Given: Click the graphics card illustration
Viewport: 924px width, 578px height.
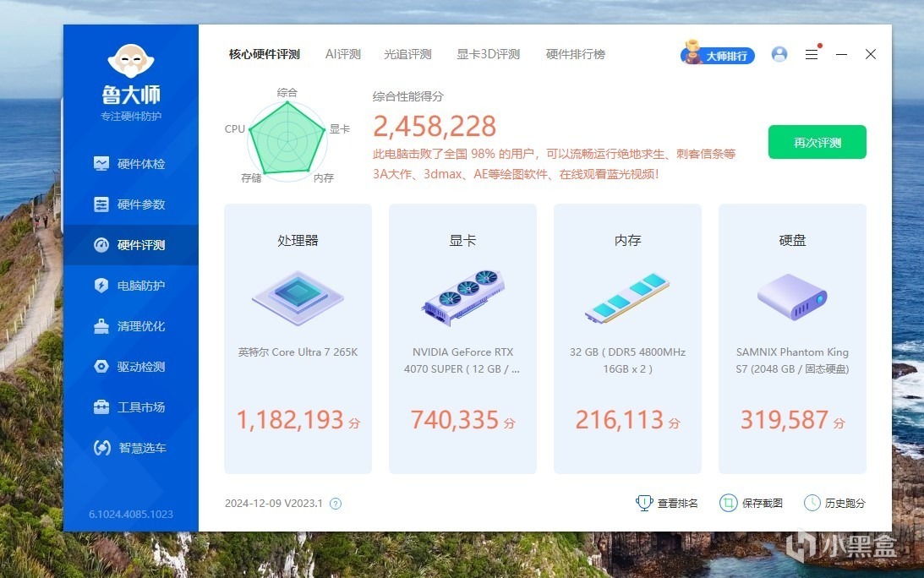Looking at the screenshot, I should tap(463, 297).
